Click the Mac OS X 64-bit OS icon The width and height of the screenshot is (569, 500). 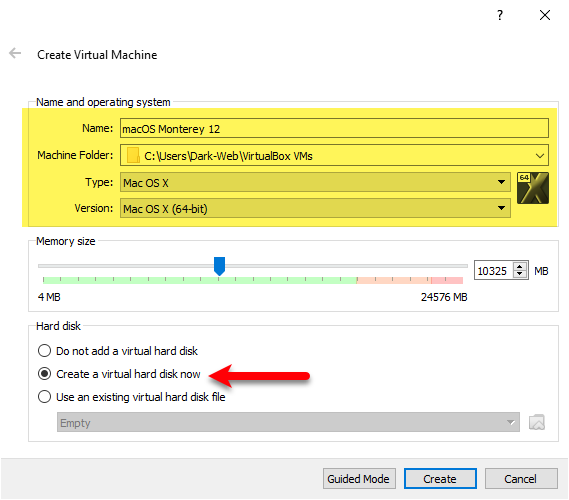click(532, 188)
